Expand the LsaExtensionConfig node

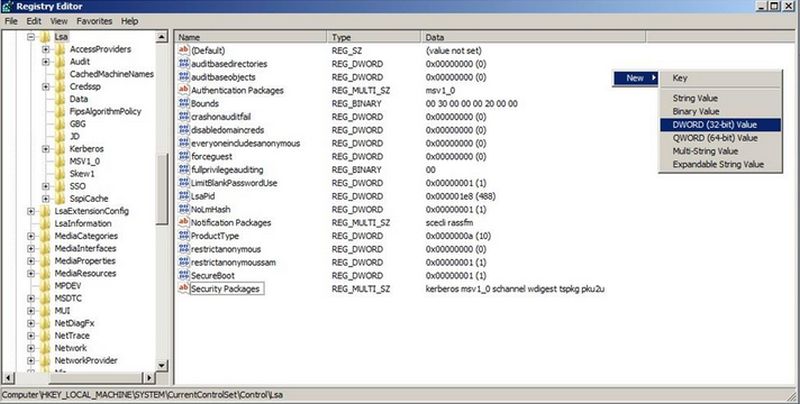[x=31, y=211]
